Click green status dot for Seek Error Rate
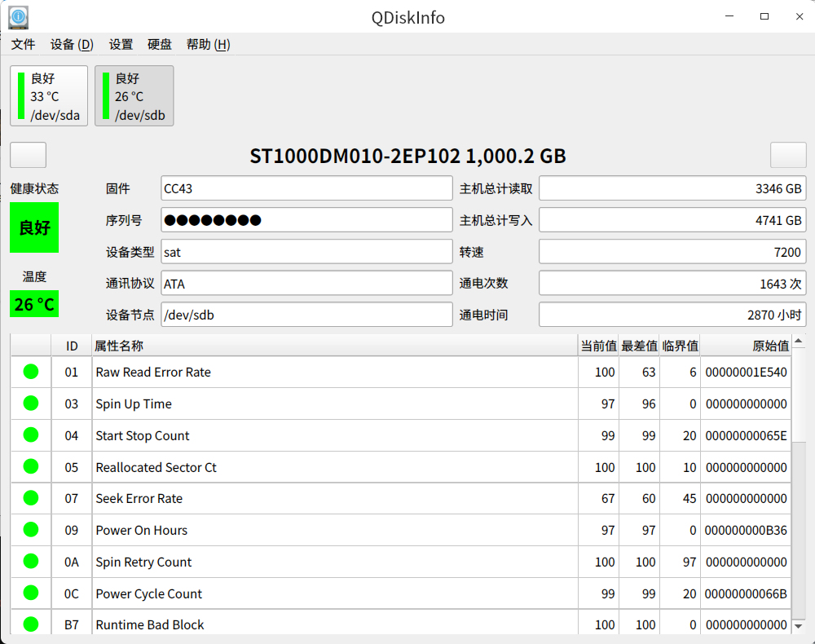Image resolution: width=815 pixels, height=644 pixels. click(31, 498)
